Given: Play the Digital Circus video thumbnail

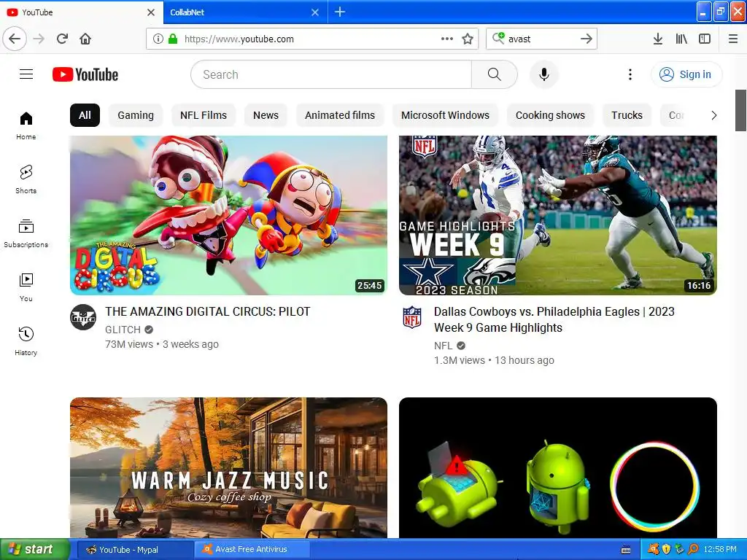Looking at the screenshot, I should coord(228,215).
